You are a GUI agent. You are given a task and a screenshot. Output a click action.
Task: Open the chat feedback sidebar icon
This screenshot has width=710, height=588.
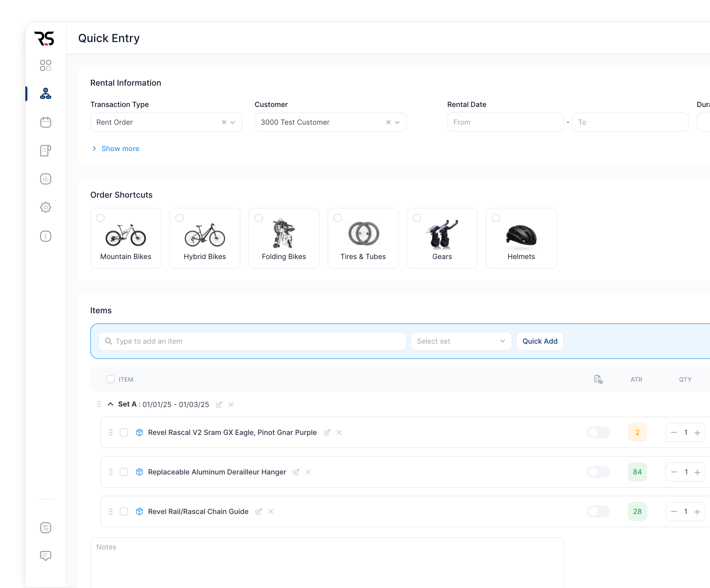pyautogui.click(x=45, y=556)
